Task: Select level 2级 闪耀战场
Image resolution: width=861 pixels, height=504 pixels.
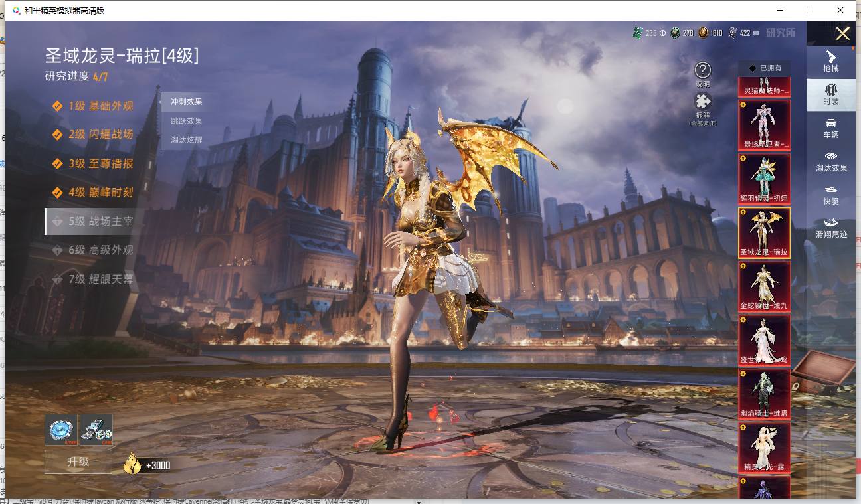Action: click(93, 134)
